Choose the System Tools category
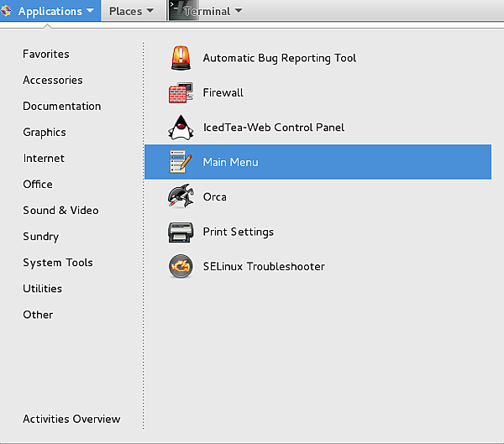Screen dimensions: 504x444 click(57, 263)
